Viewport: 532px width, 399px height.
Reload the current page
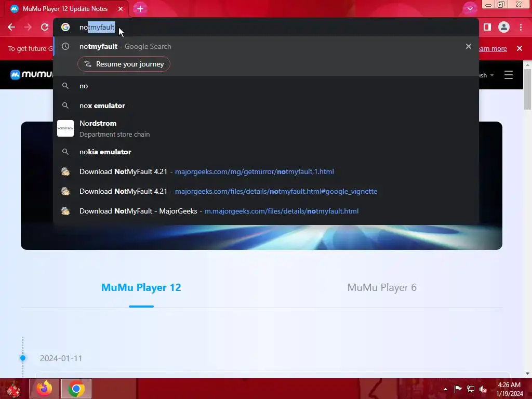[45, 27]
